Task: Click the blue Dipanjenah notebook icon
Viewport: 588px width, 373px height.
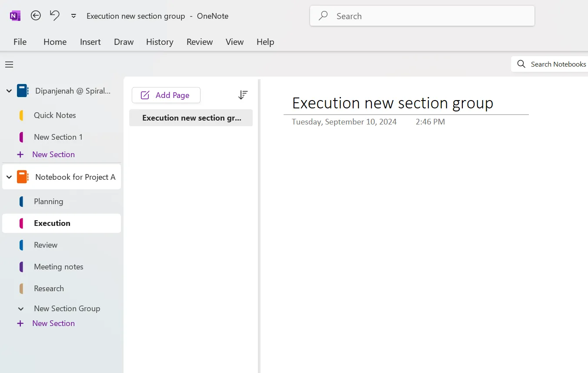Action: point(23,91)
